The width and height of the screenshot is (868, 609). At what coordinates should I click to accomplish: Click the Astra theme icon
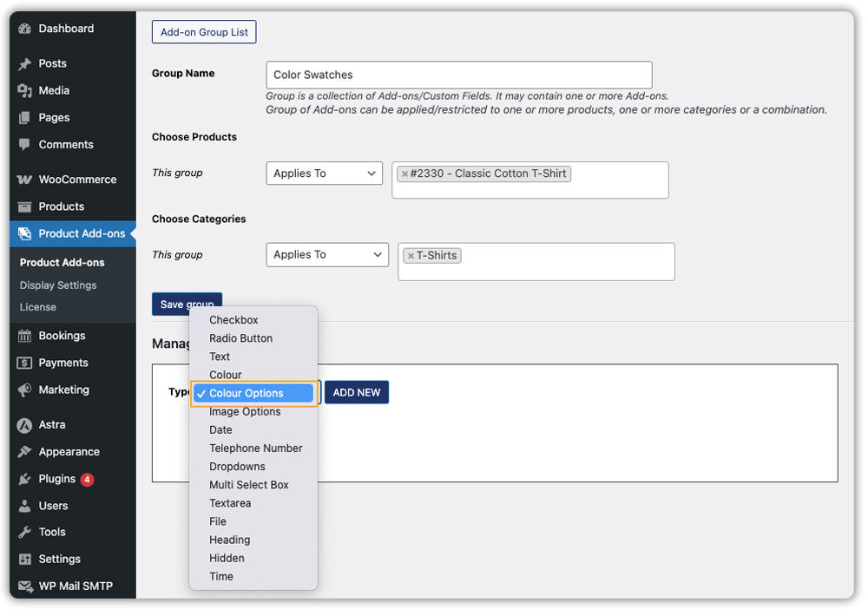click(24, 424)
